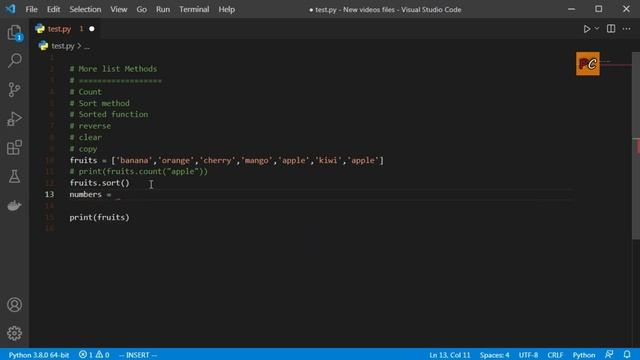
Task: Change encoding via UTF-8
Action: [x=528, y=355]
